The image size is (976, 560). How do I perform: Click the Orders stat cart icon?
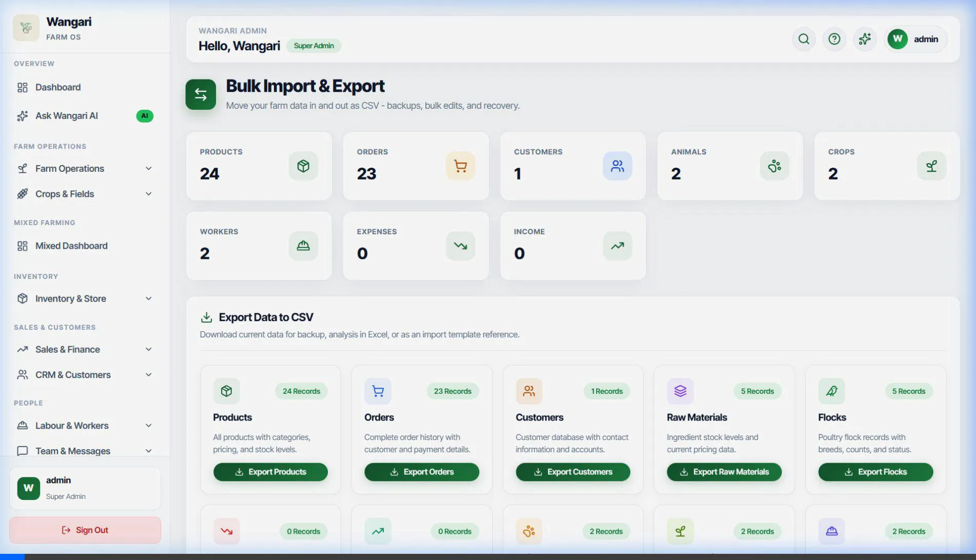[x=460, y=166]
